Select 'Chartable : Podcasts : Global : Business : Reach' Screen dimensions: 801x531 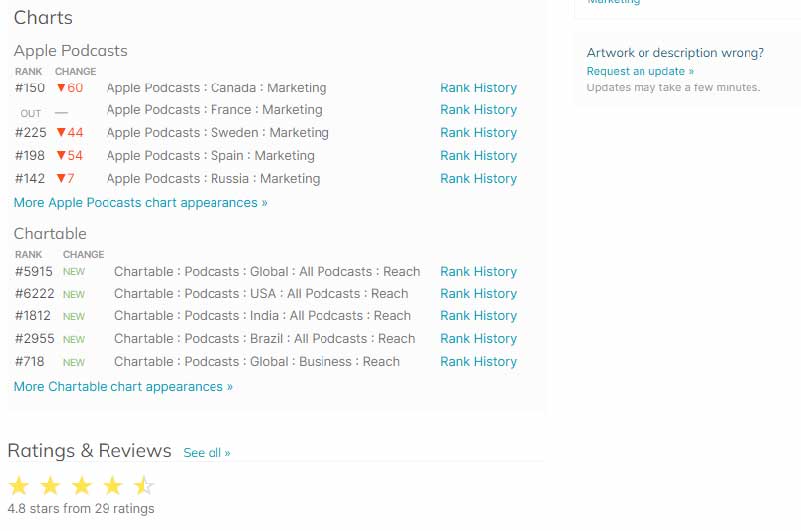point(257,362)
